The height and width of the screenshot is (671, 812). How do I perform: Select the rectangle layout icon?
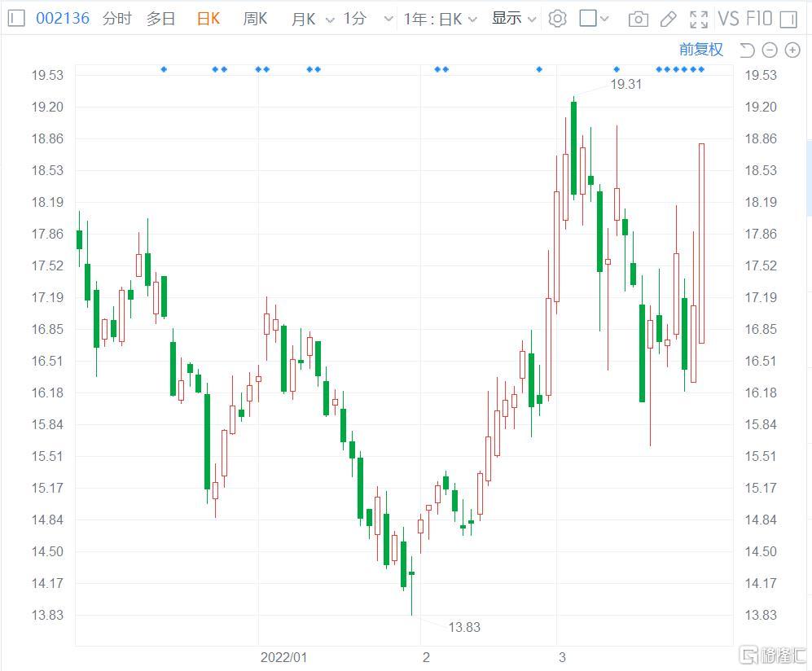588,18
